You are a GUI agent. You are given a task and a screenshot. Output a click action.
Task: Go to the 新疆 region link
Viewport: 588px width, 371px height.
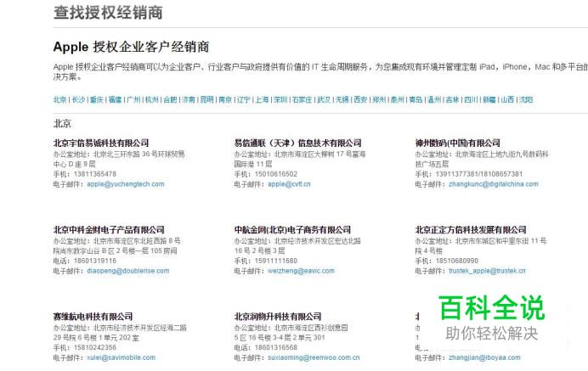pos(489,99)
